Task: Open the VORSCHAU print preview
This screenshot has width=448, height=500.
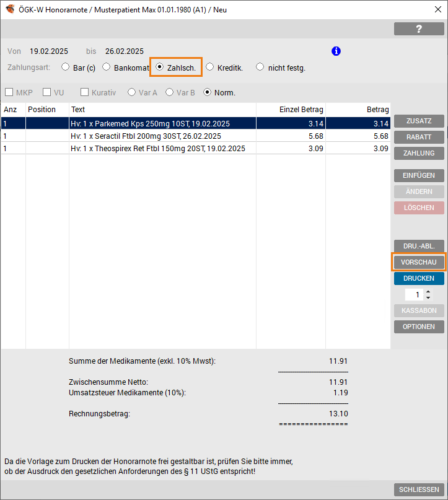Action: (x=419, y=262)
